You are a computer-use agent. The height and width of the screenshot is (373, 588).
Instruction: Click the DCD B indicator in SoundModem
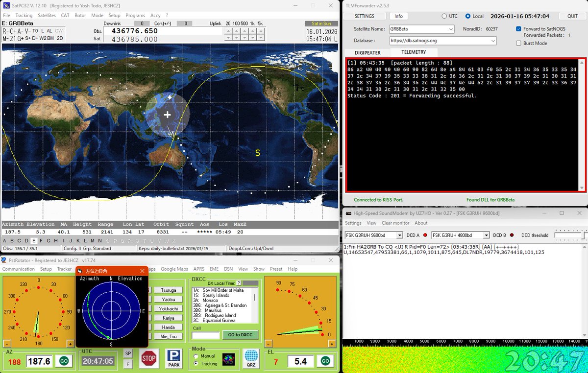point(512,235)
